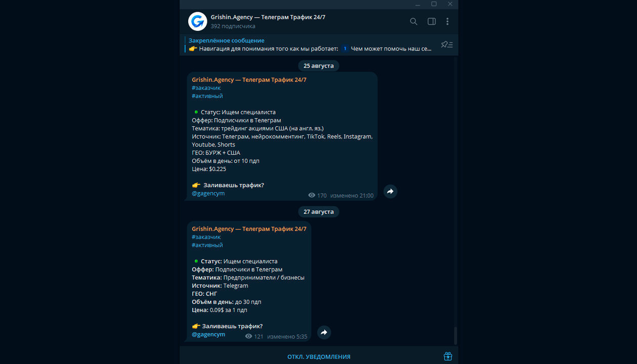637x364 pixels.
Task: Click the Grishin.Agency channel avatar
Action: (x=197, y=21)
